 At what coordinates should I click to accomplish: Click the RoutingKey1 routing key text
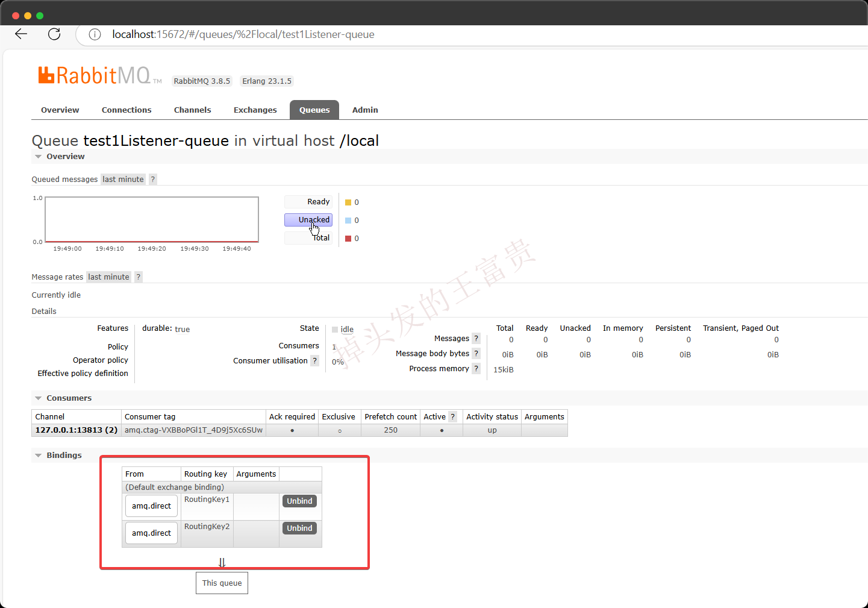click(207, 499)
